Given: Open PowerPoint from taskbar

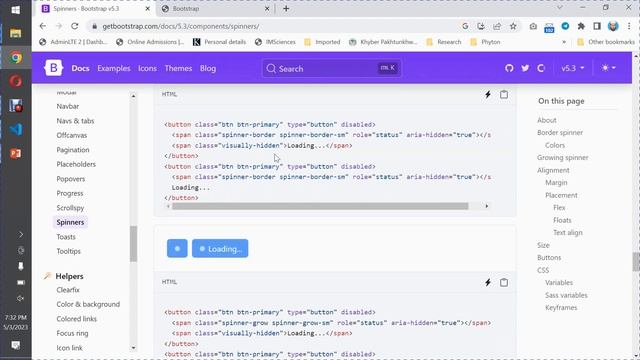Looking at the screenshot, I should 16,153.
